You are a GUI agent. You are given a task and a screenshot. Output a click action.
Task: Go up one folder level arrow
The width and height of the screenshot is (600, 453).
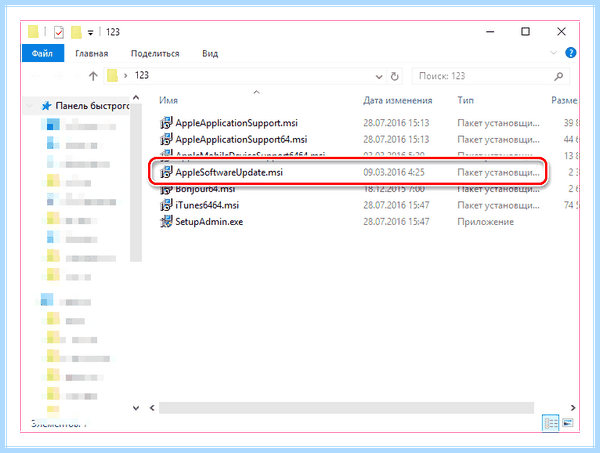tap(93, 76)
